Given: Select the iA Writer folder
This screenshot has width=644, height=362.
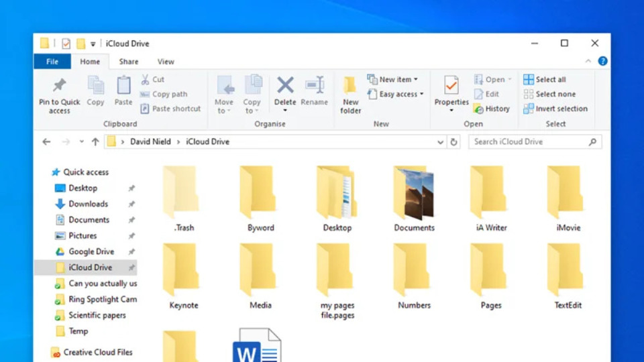Looking at the screenshot, I should pyautogui.click(x=491, y=198).
